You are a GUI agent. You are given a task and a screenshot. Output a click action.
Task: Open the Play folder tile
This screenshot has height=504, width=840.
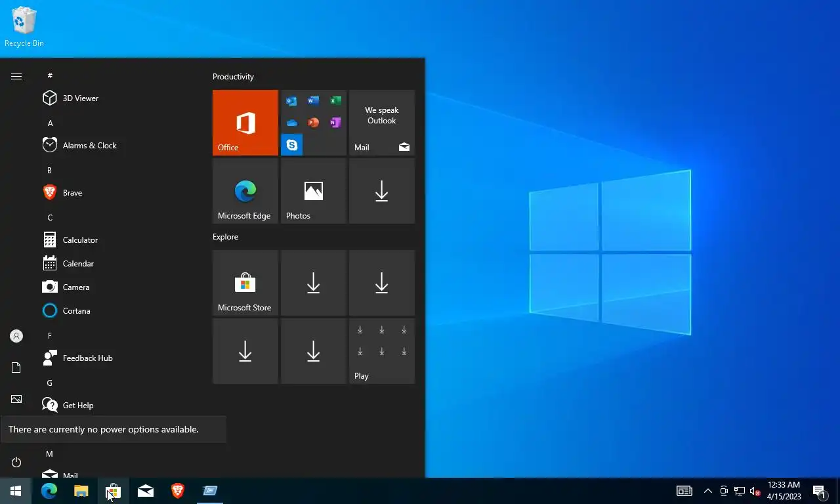click(x=382, y=351)
